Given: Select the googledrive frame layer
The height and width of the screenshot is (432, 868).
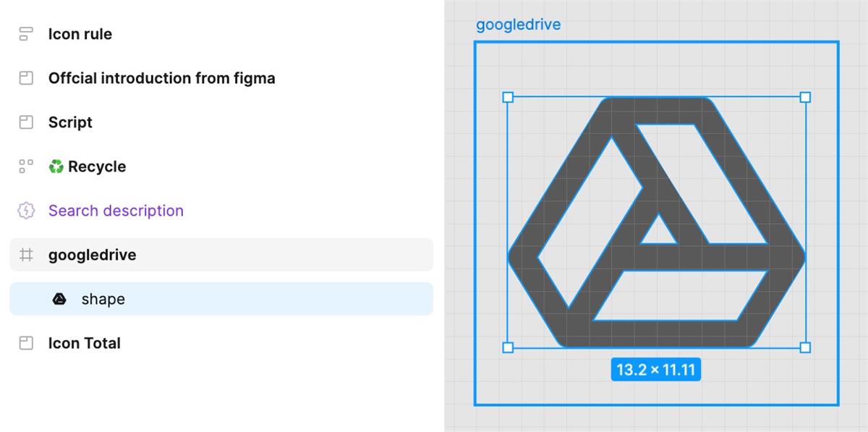Looking at the screenshot, I should click(x=221, y=255).
